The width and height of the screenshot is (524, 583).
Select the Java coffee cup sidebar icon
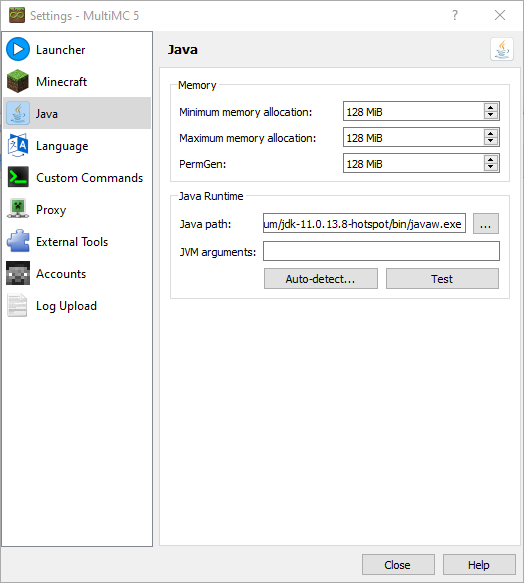tap(18, 113)
